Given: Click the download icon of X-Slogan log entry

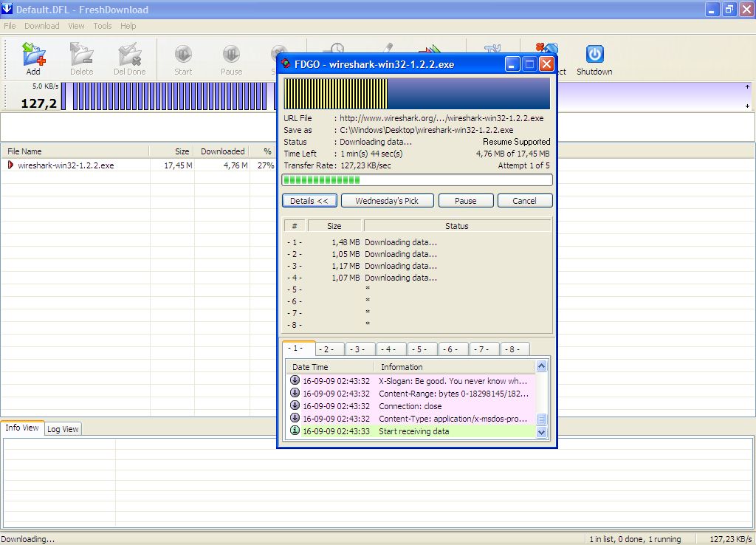Looking at the screenshot, I should click(x=295, y=380).
